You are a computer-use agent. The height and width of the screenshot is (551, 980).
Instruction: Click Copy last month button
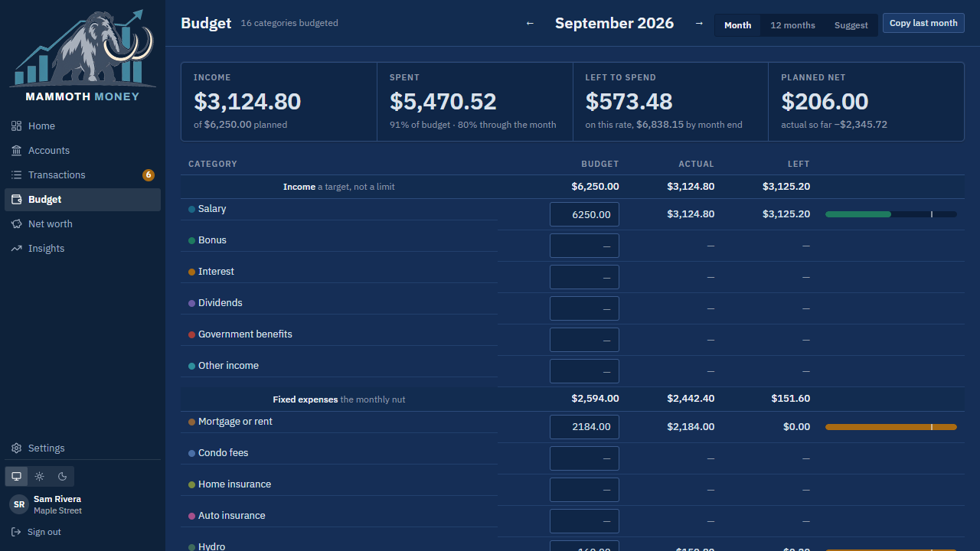pyautogui.click(x=923, y=23)
